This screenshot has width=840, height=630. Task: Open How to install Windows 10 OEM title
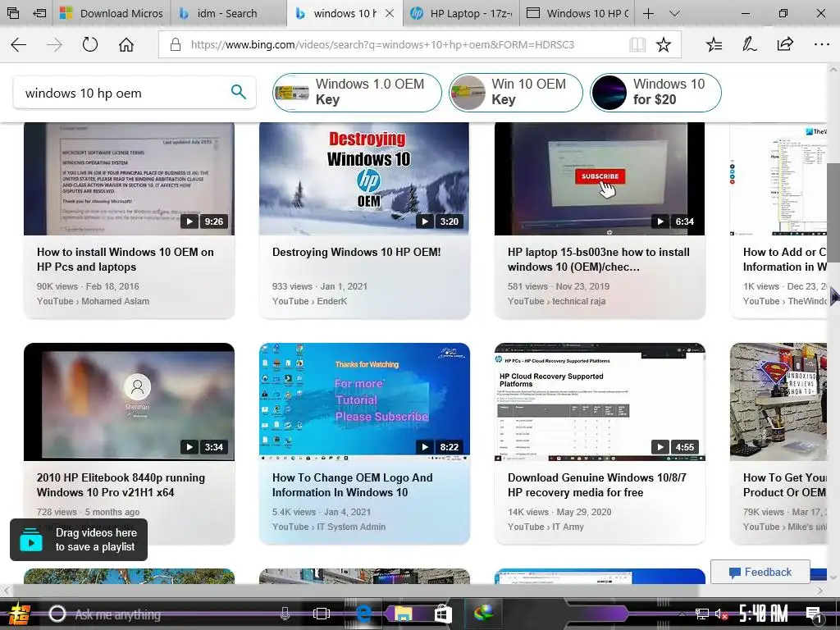pyautogui.click(x=126, y=259)
